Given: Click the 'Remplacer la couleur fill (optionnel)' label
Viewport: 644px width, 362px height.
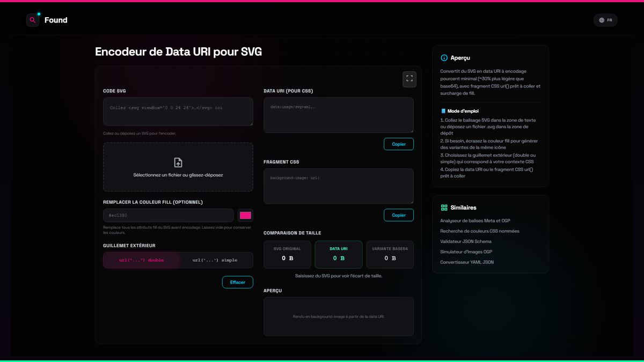Looking at the screenshot, I should pos(153,202).
